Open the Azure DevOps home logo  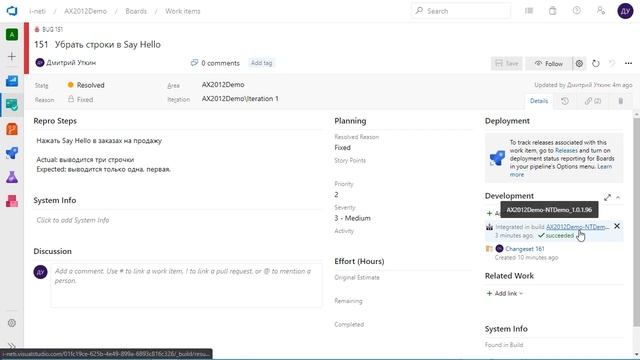[x=12, y=11]
